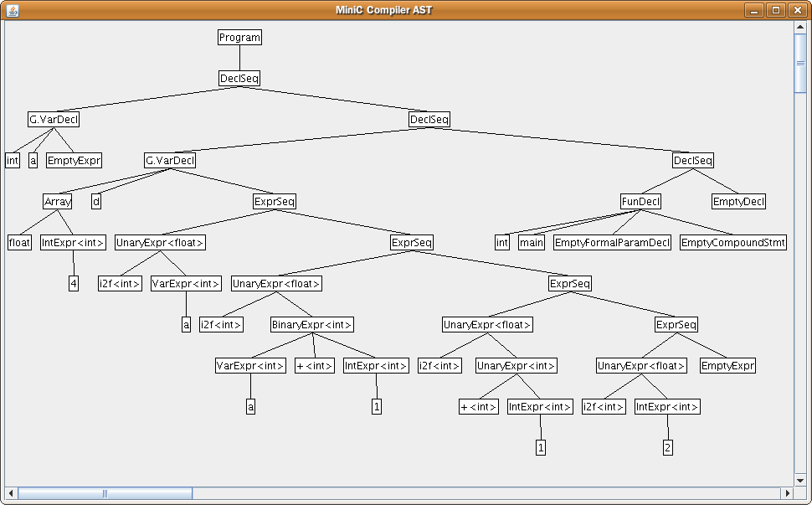Viewport: 812px width, 505px height.
Task: Maximize the MiniC Compiler AST window
Action: [776, 10]
